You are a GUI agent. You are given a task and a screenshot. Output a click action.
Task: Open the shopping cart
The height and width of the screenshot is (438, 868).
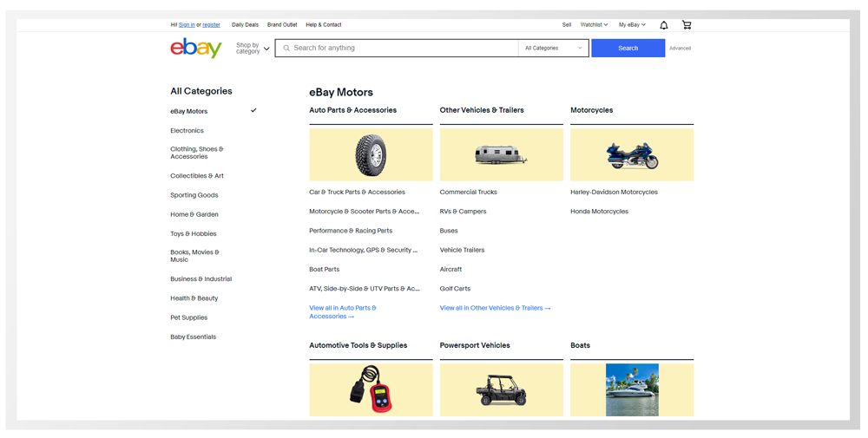click(x=687, y=25)
